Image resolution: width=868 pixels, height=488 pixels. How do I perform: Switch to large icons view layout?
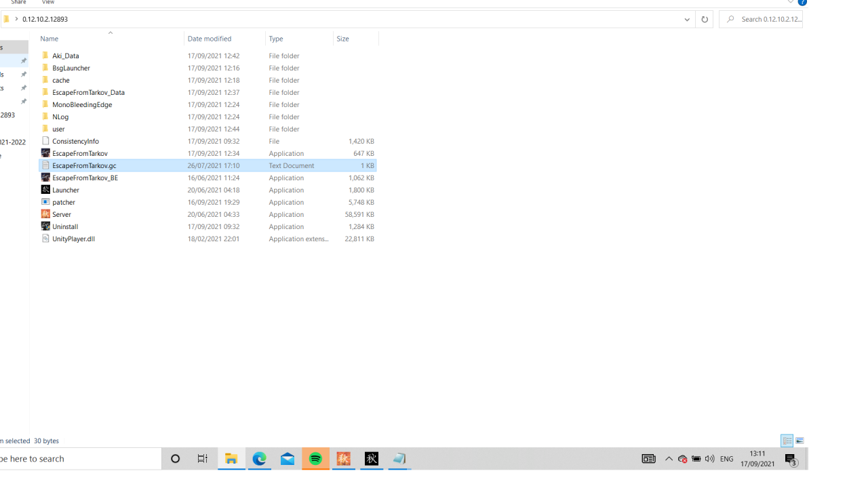click(x=800, y=441)
